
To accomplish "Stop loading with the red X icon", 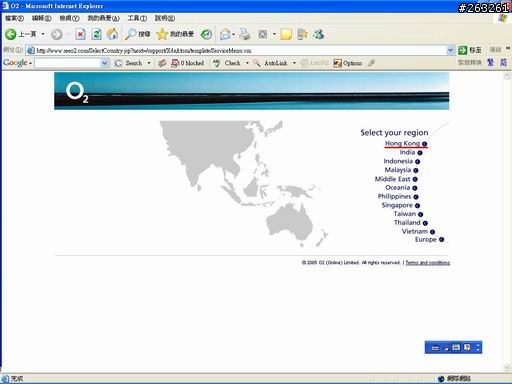I will click(x=80, y=34).
